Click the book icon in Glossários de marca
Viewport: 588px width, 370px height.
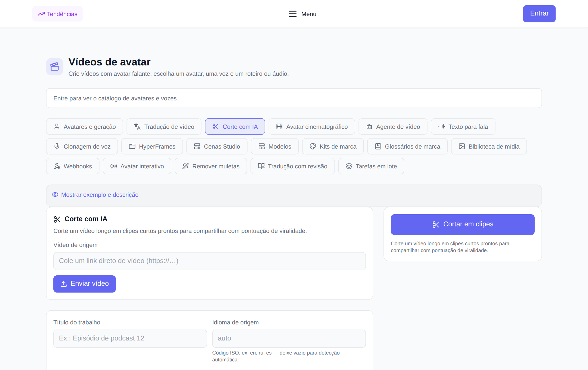(378, 146)
